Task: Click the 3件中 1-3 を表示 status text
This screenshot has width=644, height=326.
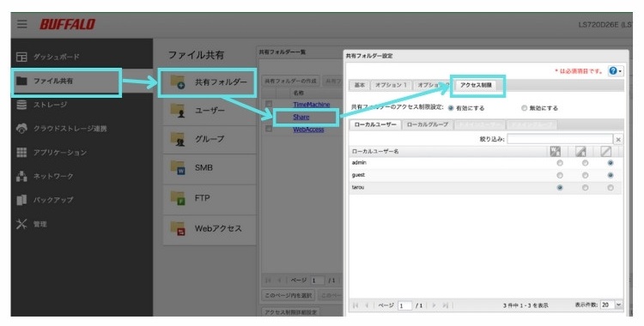Action: [x=526, y=305]
